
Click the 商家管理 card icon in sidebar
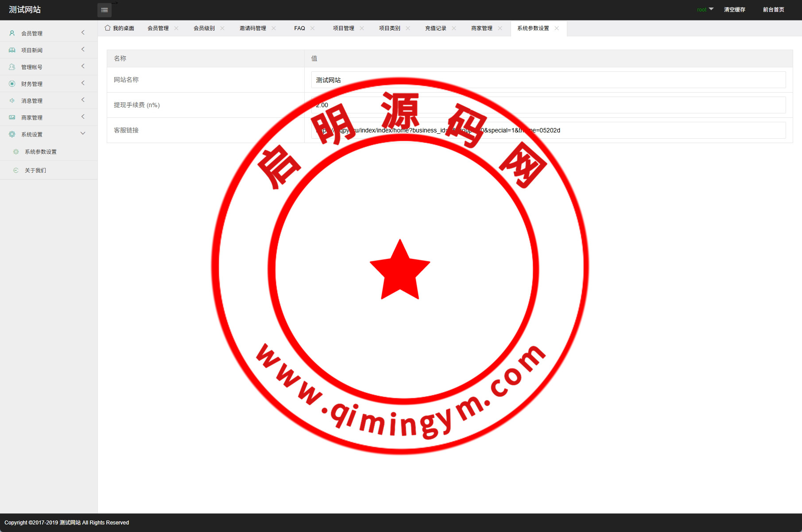(x=12, y=117)
